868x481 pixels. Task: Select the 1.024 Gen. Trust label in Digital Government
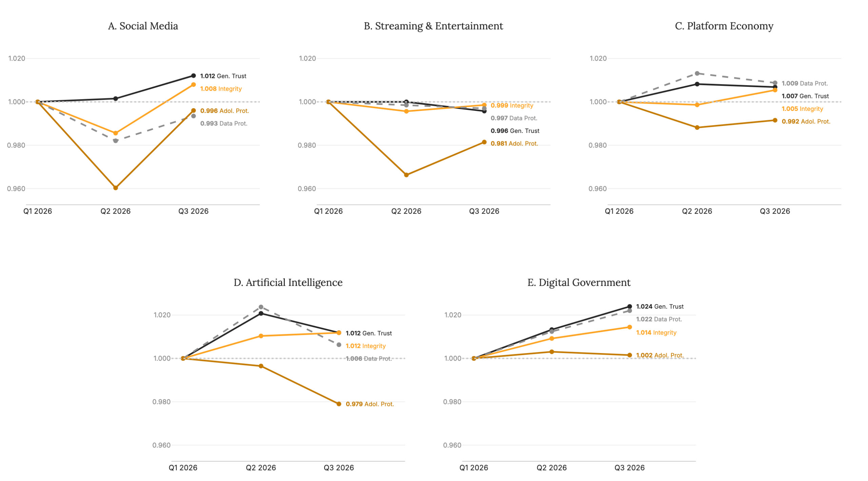[x=659, y=307]
